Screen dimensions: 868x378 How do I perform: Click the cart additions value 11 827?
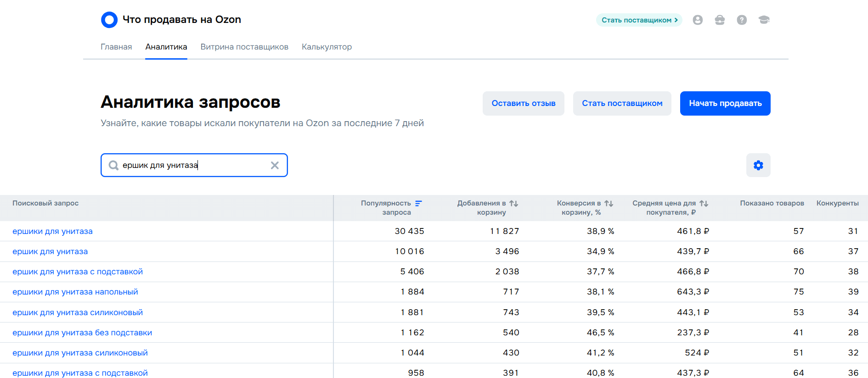click(504, 231)
